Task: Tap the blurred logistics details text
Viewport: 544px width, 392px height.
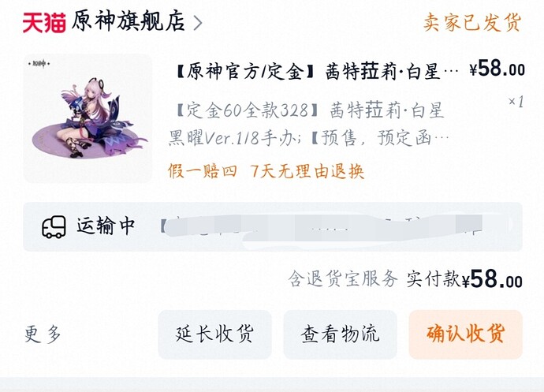Action: click(322, 227)
